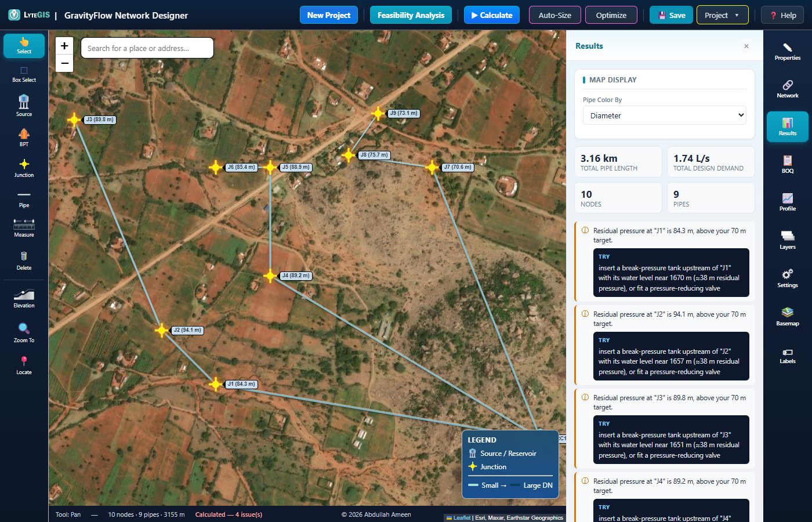This screenshot has height=522, width=812.
Task: Open the Settings panel
Action: pyautogui.click(x=788, y=279)
